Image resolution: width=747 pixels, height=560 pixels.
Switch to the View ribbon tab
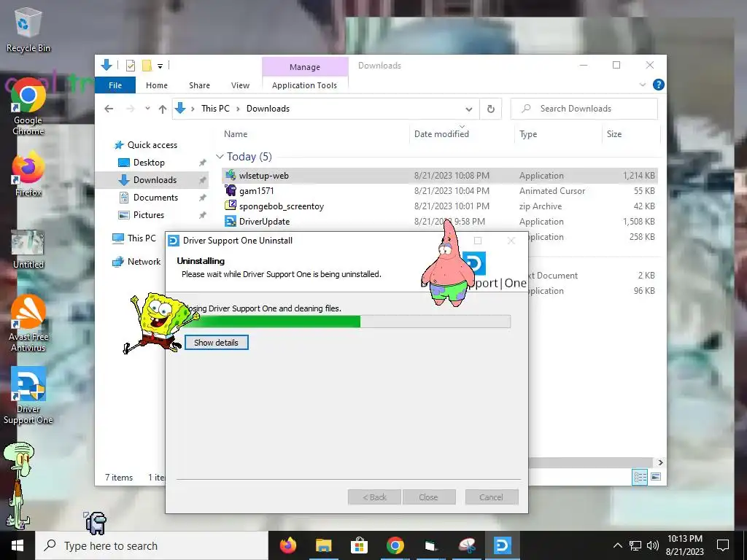240,85
